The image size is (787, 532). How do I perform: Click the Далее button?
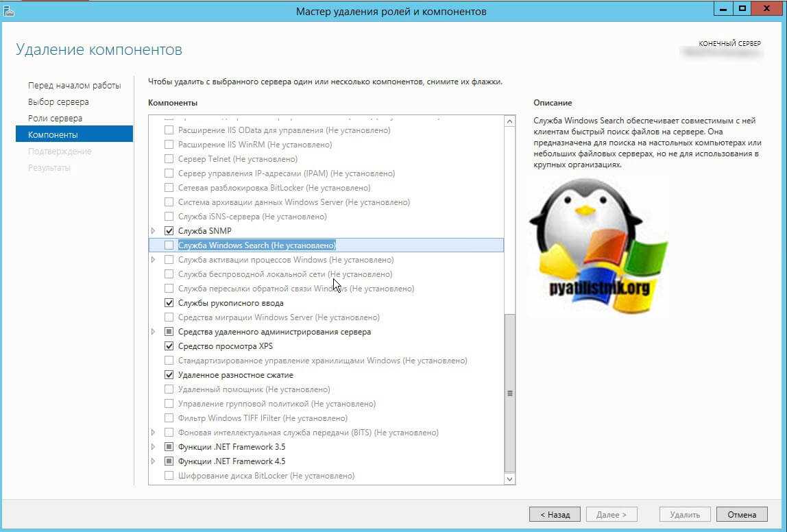click(x=611, y=514)
